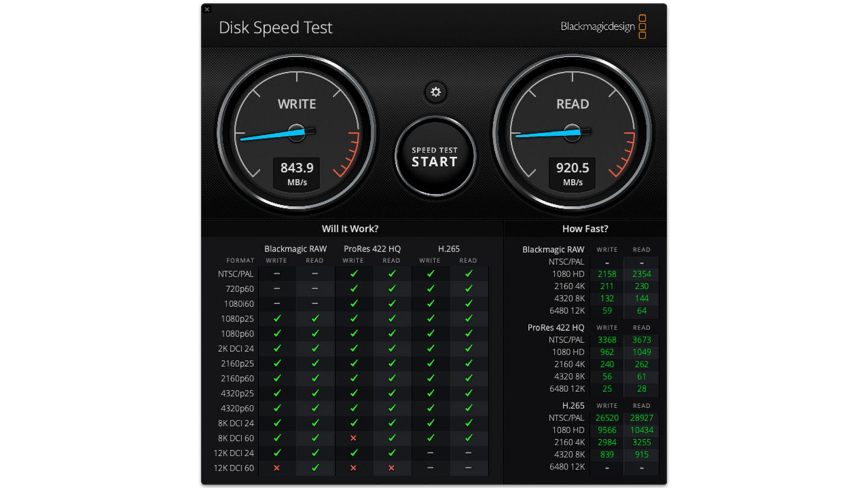Viewport: 868px width, 488px height.
Task: Select Blackmagic RAW 6480 12K write value 59
Action: (607, 311)
